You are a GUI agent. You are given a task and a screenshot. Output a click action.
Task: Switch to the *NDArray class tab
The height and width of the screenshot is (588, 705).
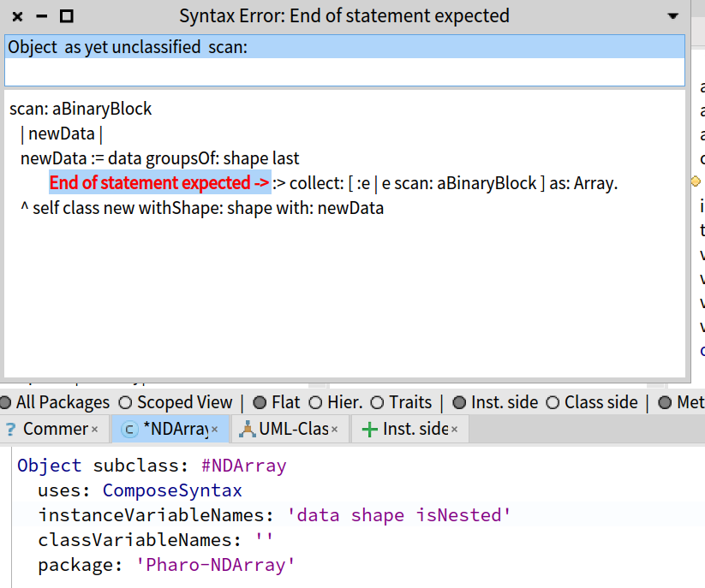pos(170,429)
